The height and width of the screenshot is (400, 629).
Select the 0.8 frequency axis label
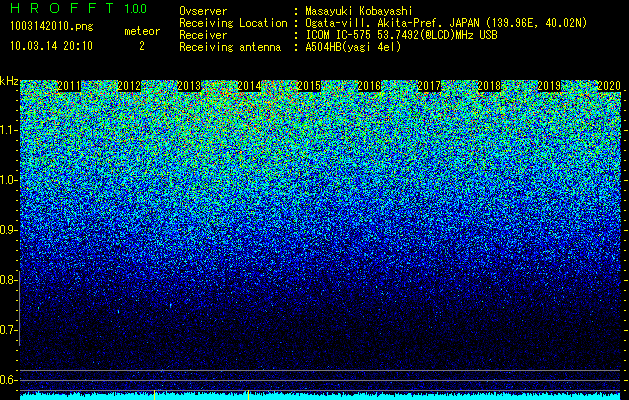(8, 280)
